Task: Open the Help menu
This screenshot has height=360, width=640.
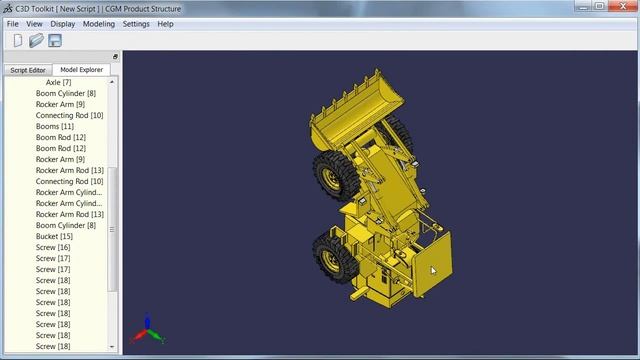Action: (x=165, y=24)
